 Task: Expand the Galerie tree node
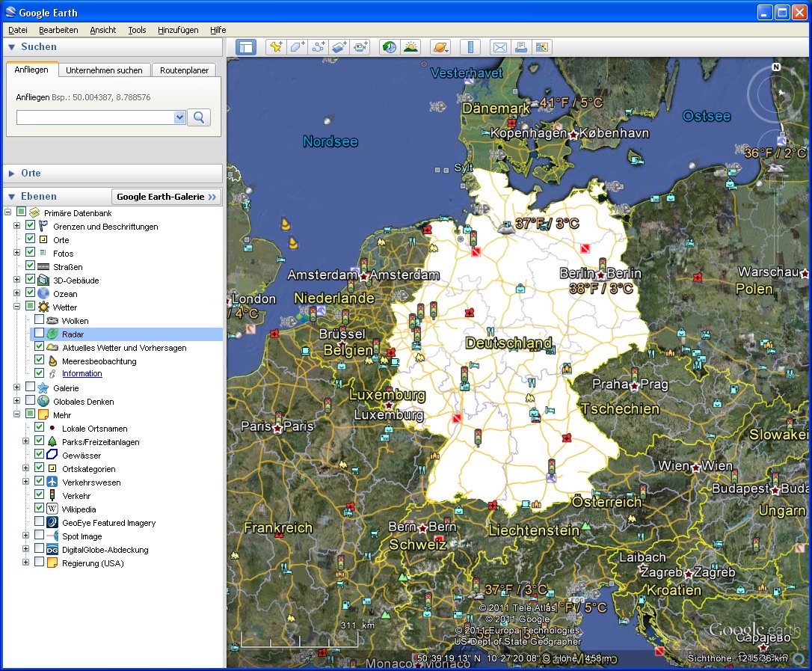(16, 387)
